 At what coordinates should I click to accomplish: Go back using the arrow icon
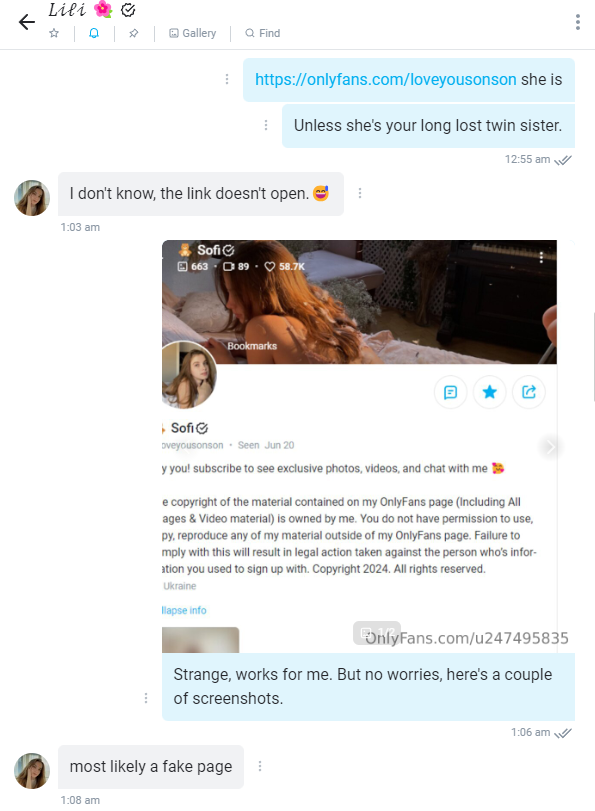pyautogui.click(x=26, y=22)
